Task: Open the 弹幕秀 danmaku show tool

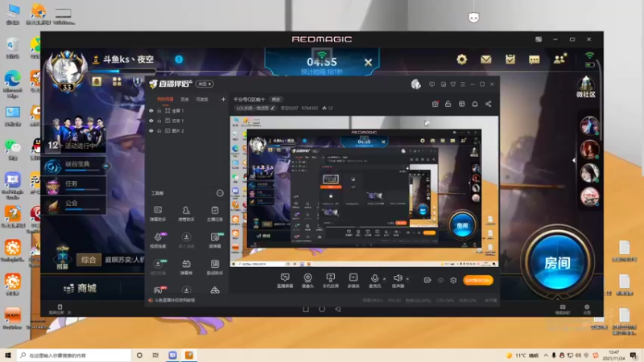Action: 186,267
